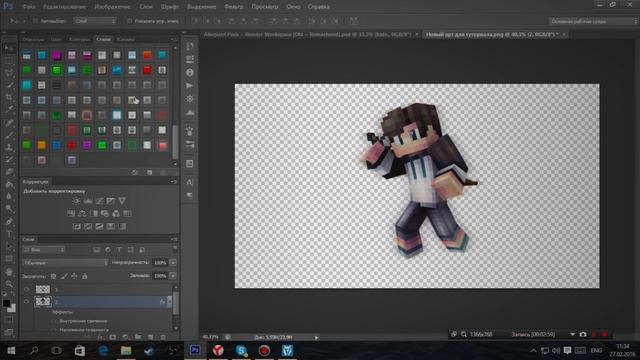
Task: Select the Zoom tool in the toolbox
Action: click(9, 284)
